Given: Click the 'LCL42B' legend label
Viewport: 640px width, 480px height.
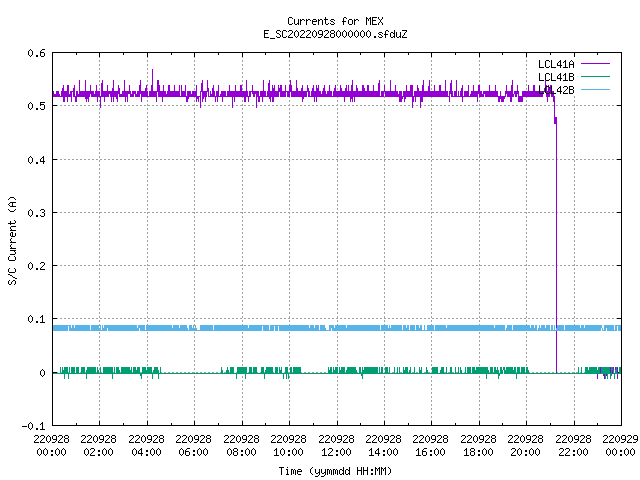Looking at the screenshot, I should point(556,90).
